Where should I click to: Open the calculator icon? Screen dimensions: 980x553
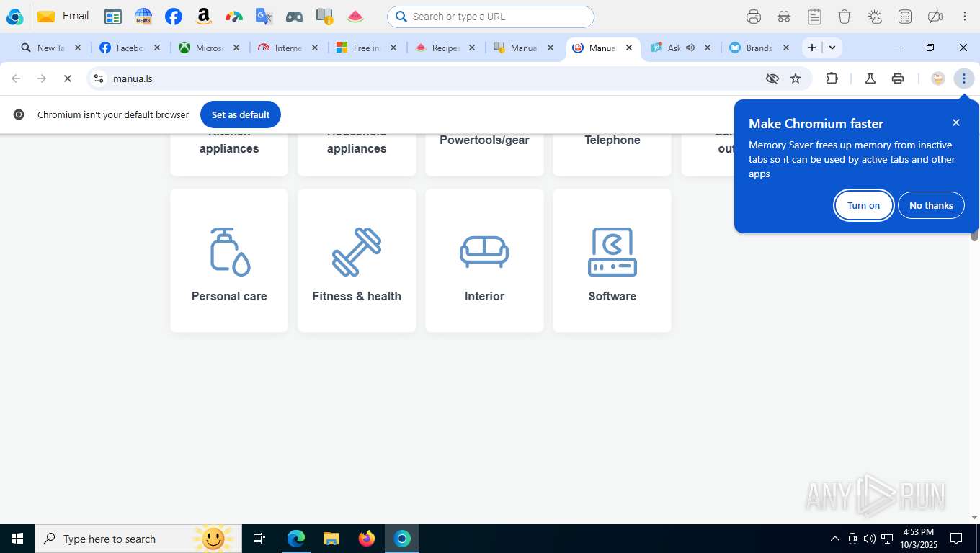(905, 17)
